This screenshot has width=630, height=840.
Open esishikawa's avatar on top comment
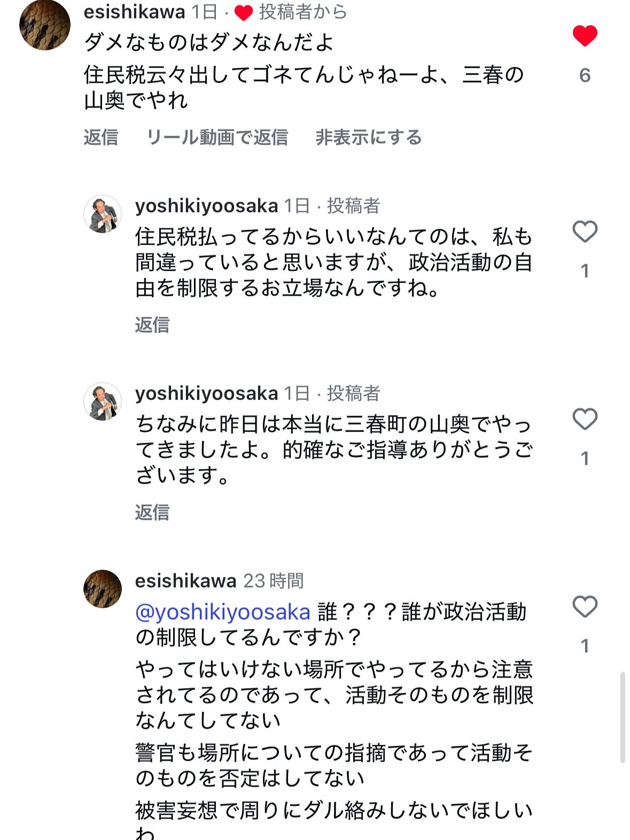pos(45,25)
